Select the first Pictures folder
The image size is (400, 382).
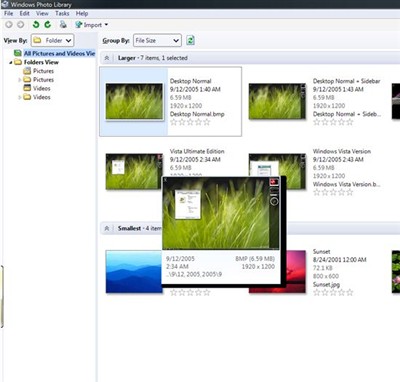pyautogui.click(x=43, y=71)
